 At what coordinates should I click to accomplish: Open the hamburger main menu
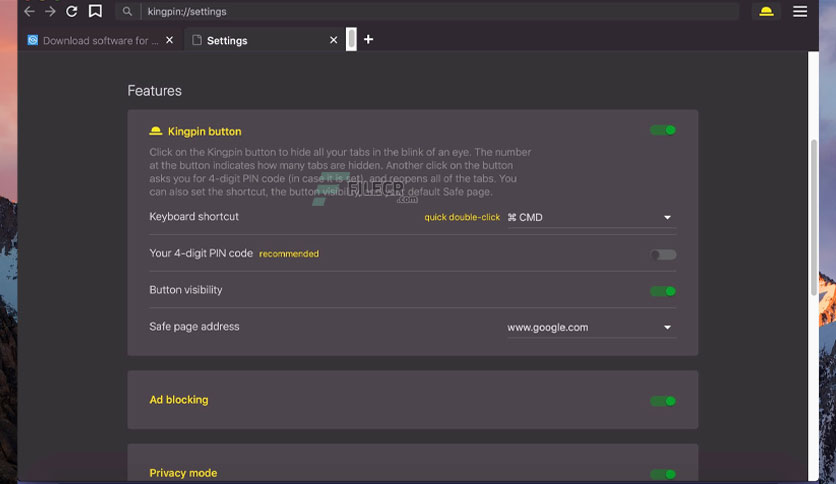(800, 11)
